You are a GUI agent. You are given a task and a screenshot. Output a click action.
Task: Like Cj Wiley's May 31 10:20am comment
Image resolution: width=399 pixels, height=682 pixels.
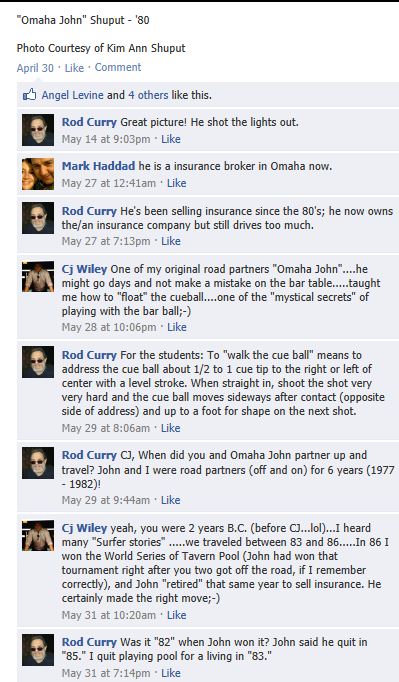176,615
